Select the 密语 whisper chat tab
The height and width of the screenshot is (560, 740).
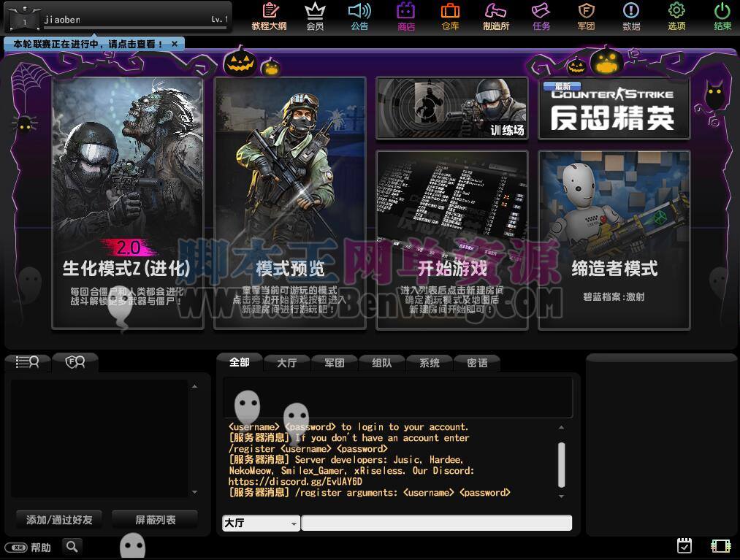(477, 363)
